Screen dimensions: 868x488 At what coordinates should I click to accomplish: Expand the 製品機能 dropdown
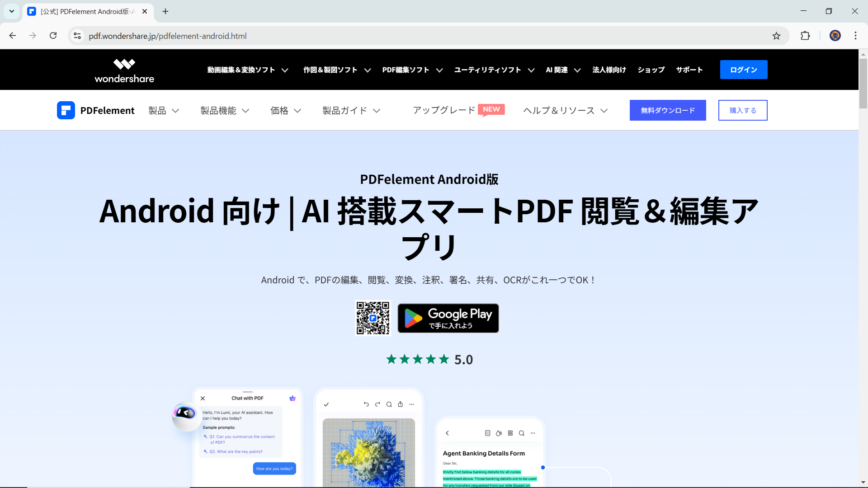pos(225,111)
